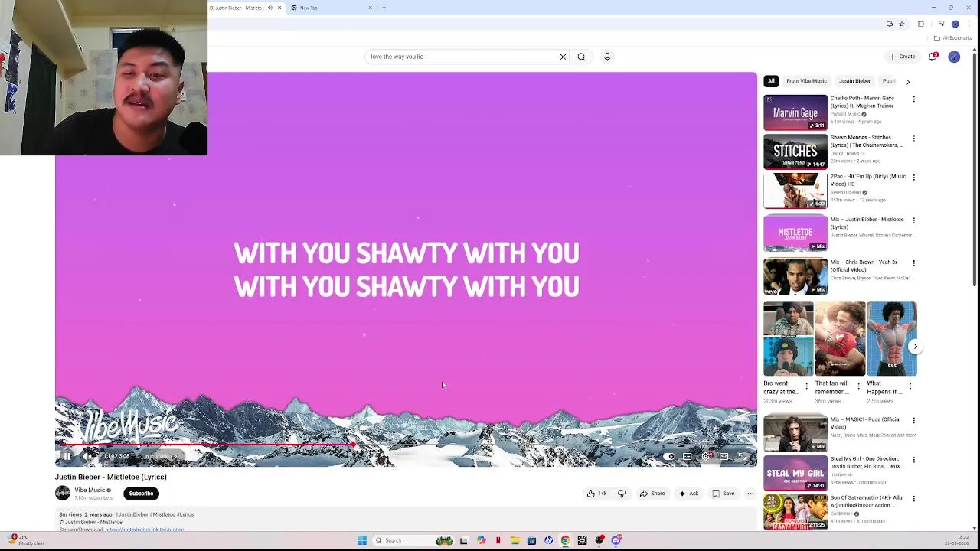Like the video with 14k likes
This screenshot has height=551, width=980.
click(597, 494)
